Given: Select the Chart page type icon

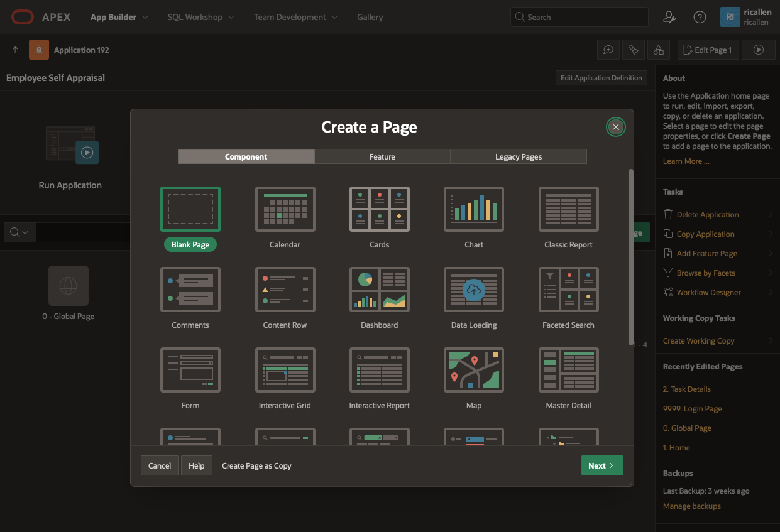Looking at the screenshot, I should (x=474, y=209).
